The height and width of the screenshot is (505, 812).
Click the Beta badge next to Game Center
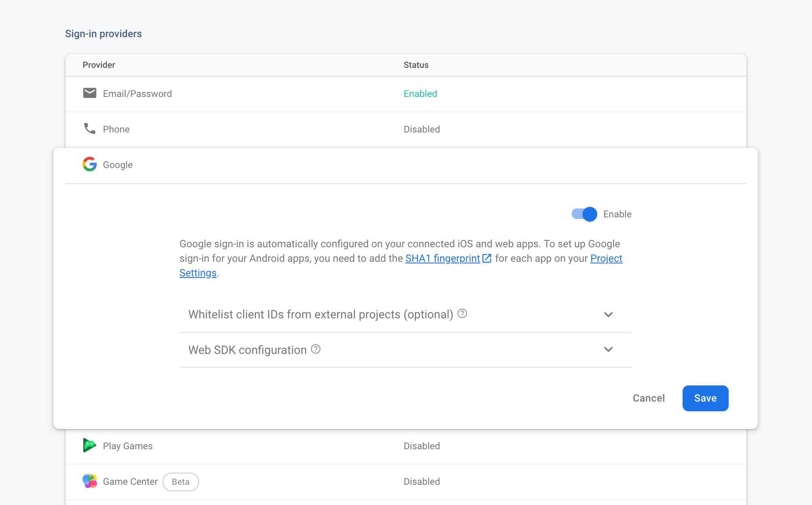tap(180, 482)
